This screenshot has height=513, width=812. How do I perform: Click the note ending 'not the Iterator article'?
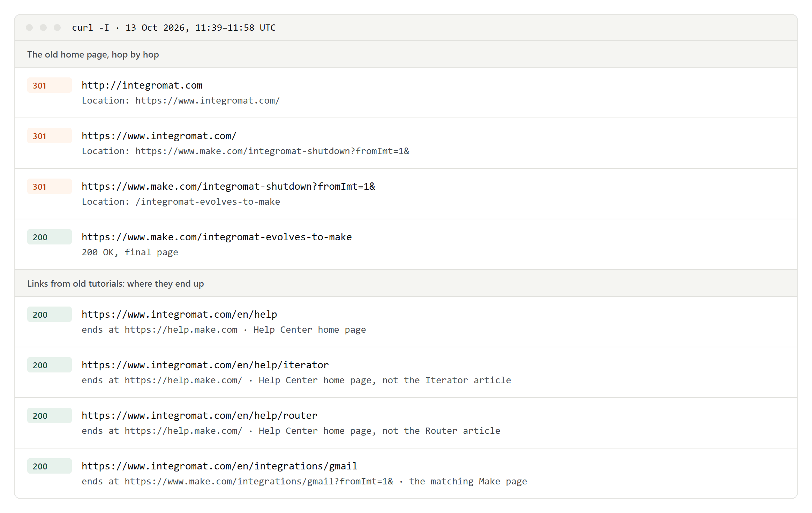coord(296,380)
